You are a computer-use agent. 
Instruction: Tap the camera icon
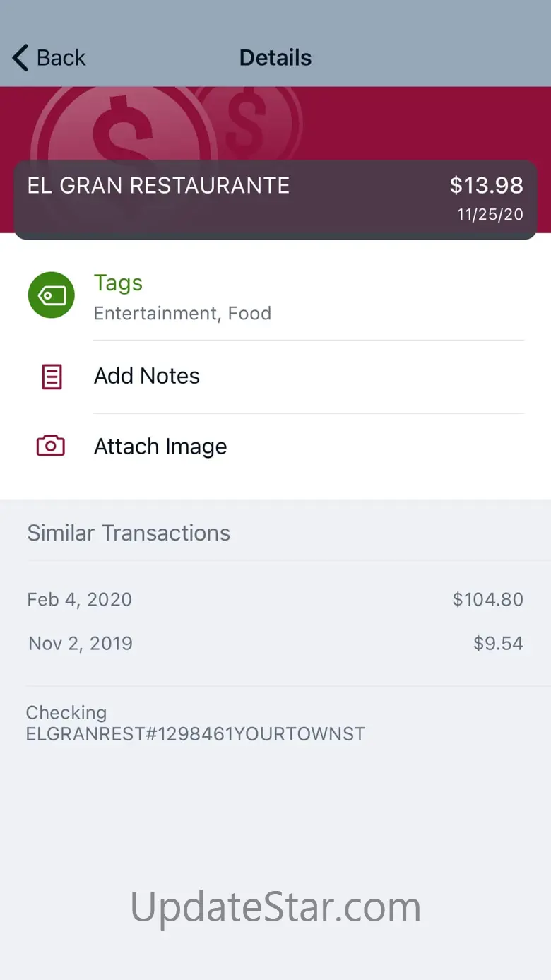(51, 446)
